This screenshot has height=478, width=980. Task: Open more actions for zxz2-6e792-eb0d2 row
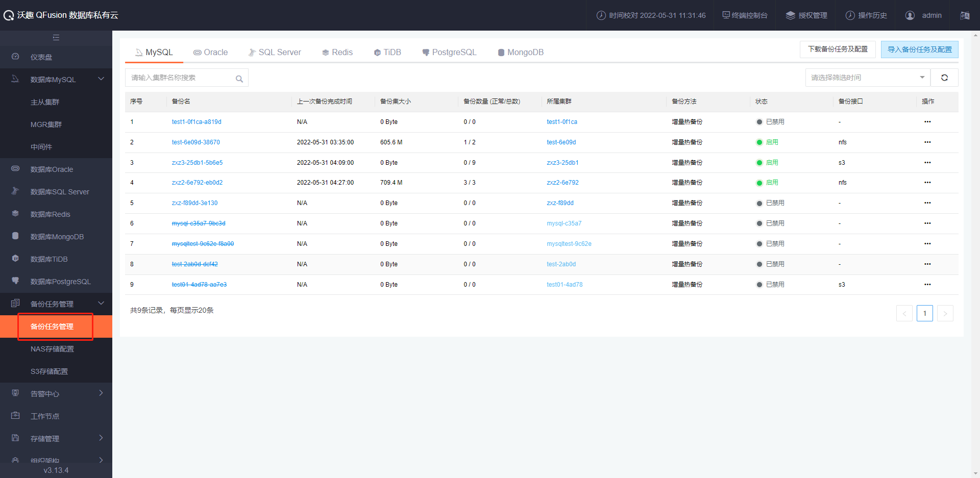[x=927, y=183]
